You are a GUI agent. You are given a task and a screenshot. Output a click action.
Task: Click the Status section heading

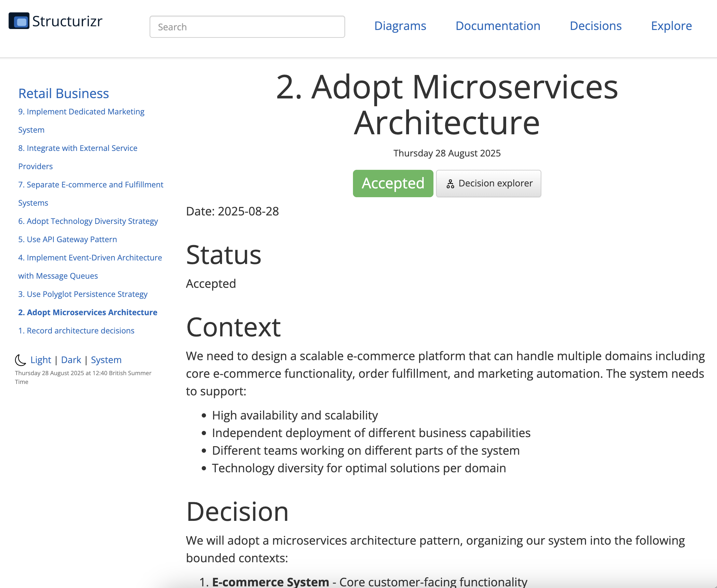224,255
